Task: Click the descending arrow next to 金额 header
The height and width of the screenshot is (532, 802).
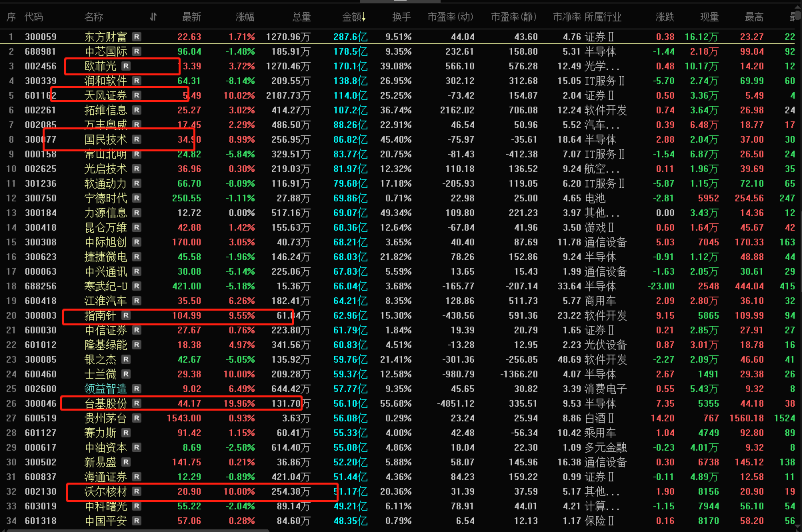Action: coord(364,17)
